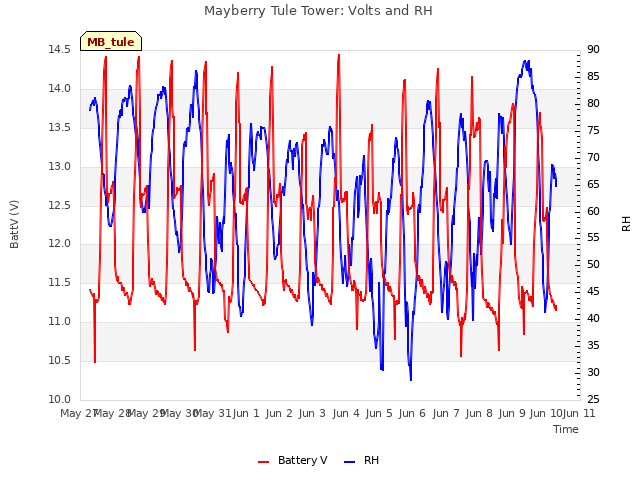Click the BattV (V) axis label
The image size is (640, 480).
point(14,224)
